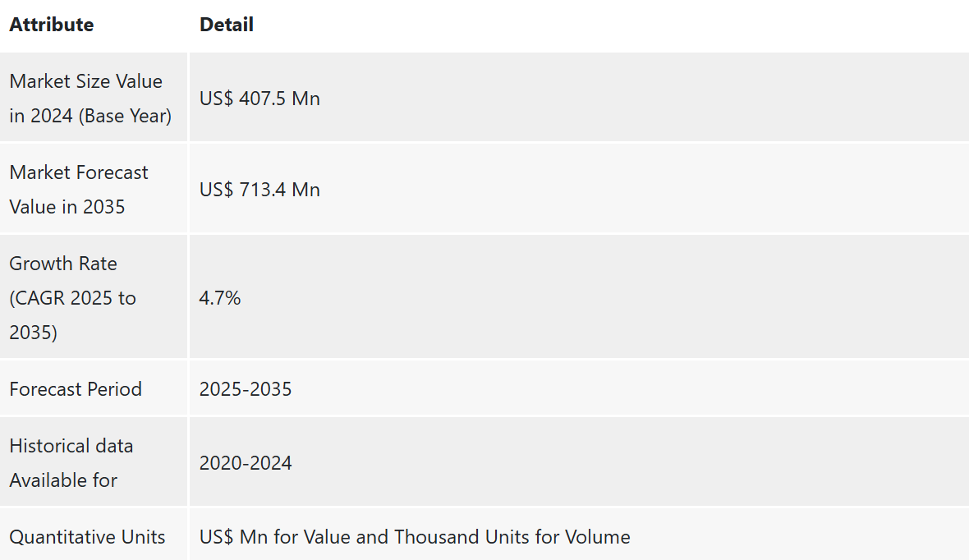The width and height of the screenshot is (969, 560).
Task: Click the 'Available for' text line
Action: click(63, 480)
